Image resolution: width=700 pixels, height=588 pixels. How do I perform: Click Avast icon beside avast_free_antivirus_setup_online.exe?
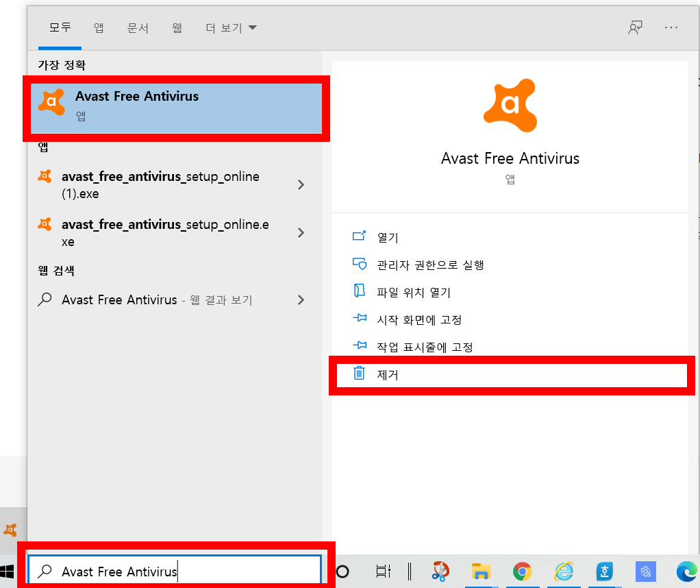(45, 224)
